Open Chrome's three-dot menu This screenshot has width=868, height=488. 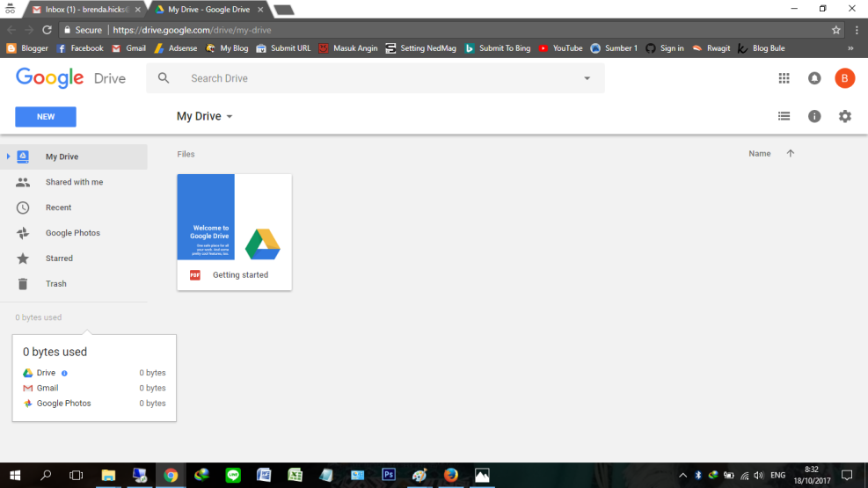[857, 30]
